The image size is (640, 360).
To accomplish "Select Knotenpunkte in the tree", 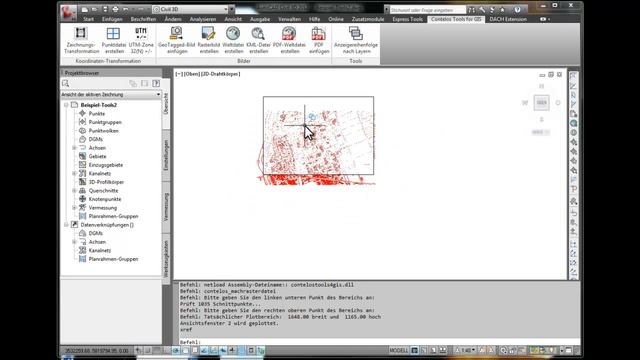I will point(105,199).
